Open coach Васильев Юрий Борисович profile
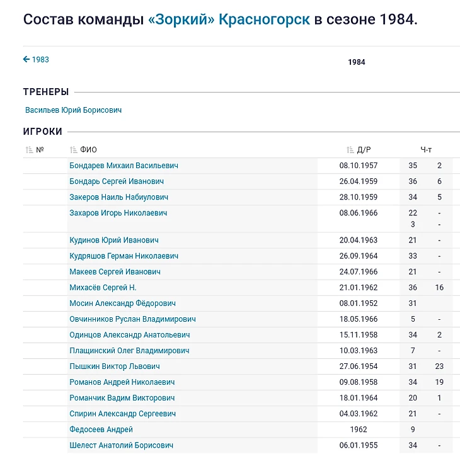460x476 pixels. 73,110
